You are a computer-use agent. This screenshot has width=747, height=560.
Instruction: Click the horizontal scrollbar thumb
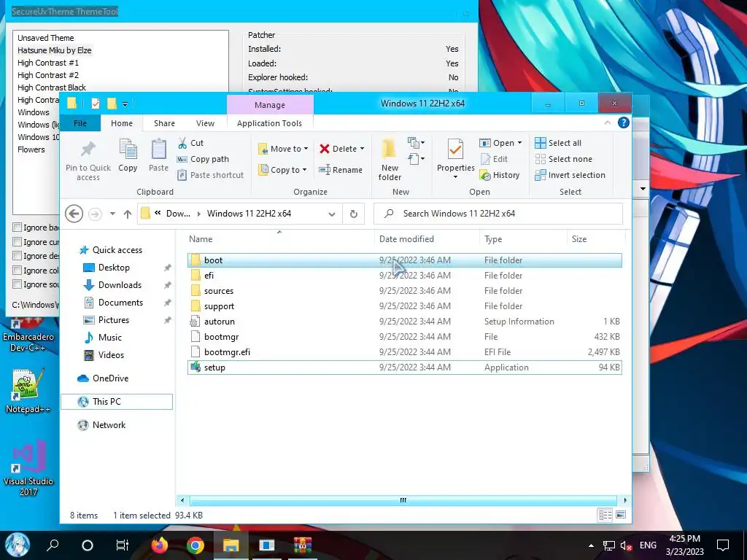pos(403,500)
